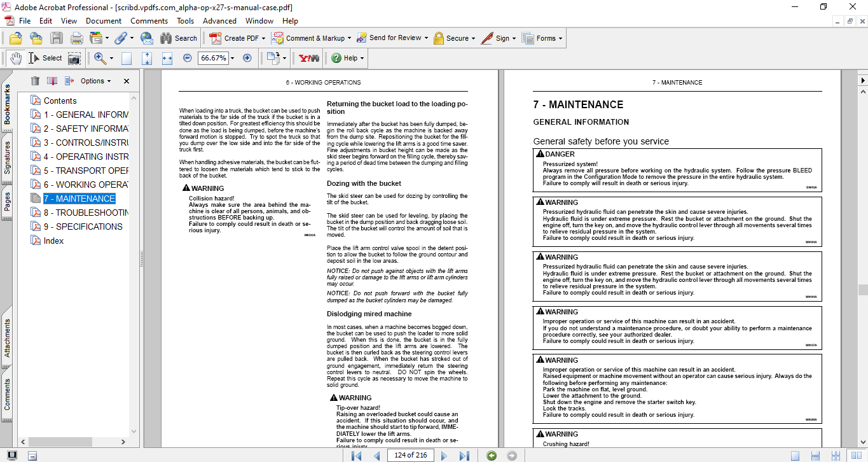Delete selected bookmark with trash icon
The image size is (868, 462).
tap(35, 81)
